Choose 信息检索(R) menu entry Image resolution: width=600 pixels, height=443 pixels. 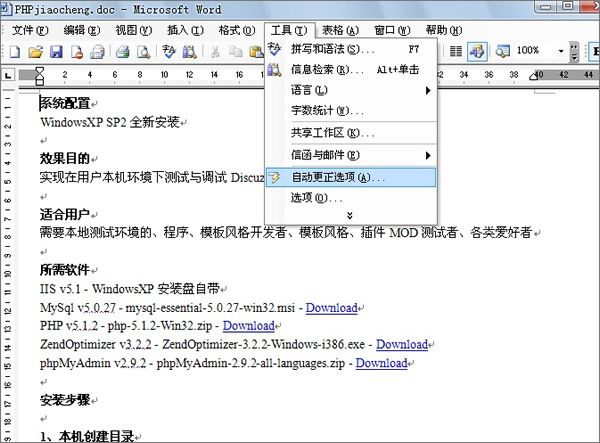pos(351,70)
